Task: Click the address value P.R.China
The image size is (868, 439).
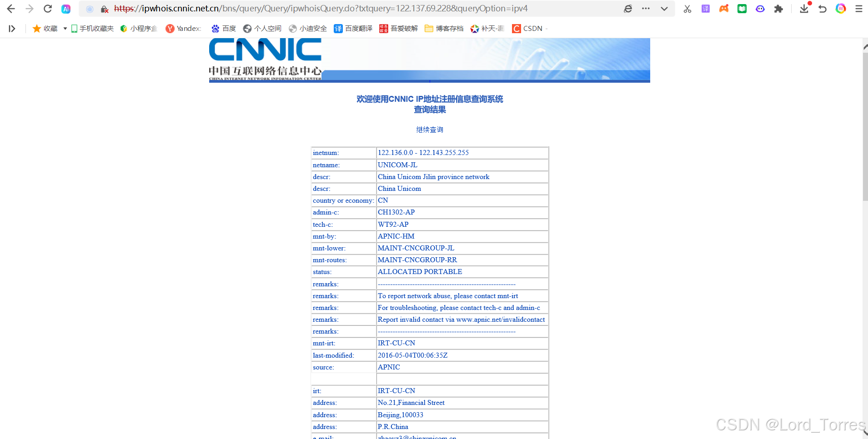Action: coord(393,427)
